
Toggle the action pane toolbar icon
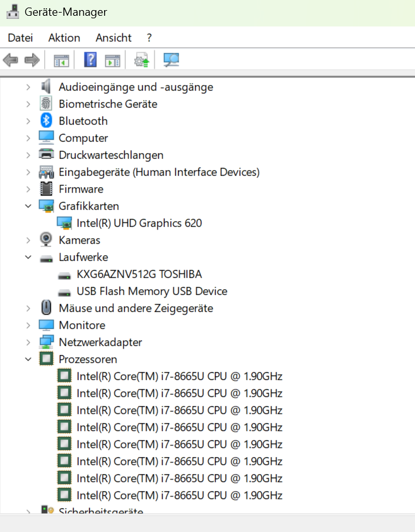(112, 61)
